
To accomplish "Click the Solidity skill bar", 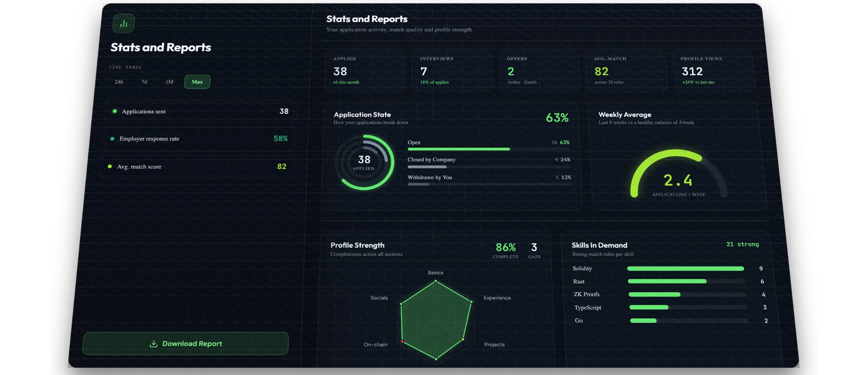I will pos(686,269).
